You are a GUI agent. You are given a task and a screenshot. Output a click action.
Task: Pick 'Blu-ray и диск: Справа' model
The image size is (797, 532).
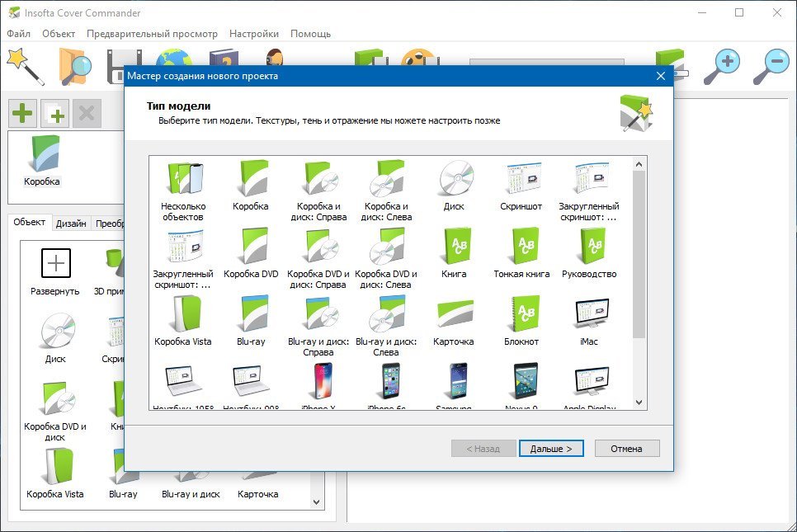[318, 327]
